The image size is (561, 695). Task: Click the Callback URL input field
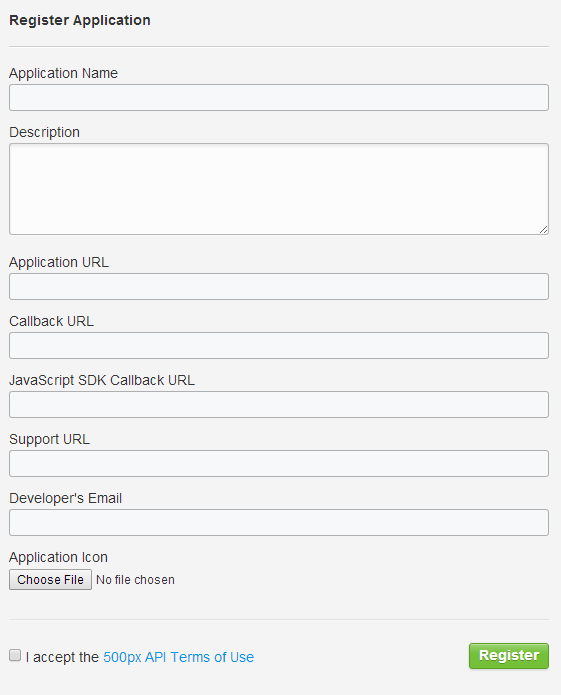(x=279, y=345)
